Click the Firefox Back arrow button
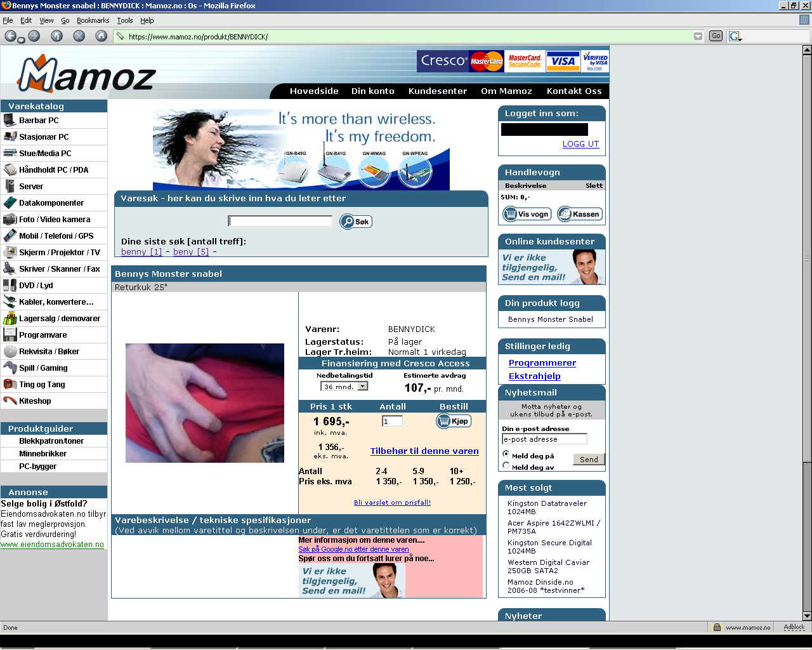 11,36
